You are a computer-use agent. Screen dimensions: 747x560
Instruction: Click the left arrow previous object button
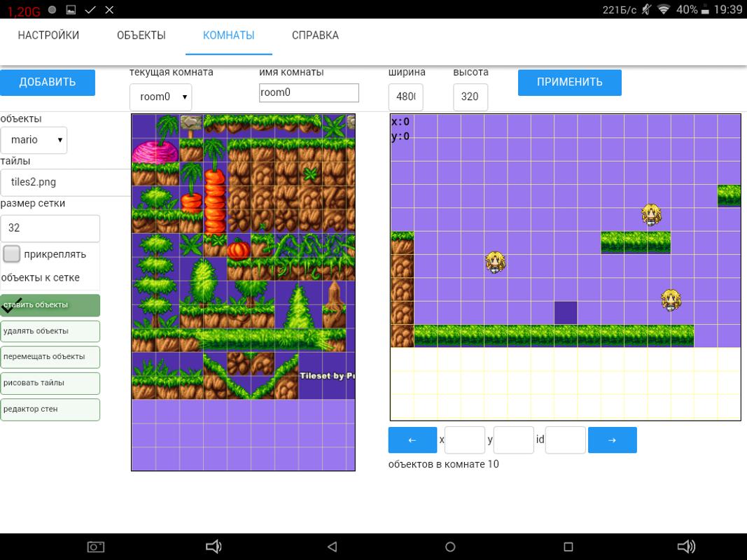tap(412, 440)
